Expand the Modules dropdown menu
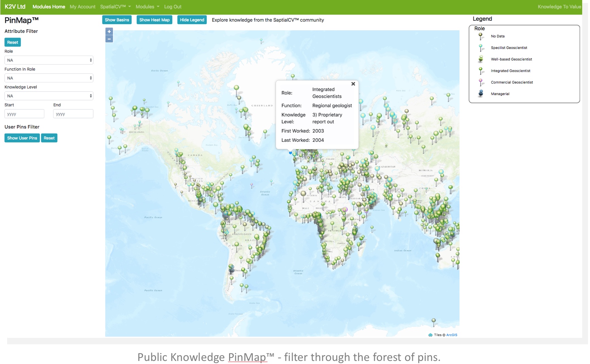This screenshot has height=364, width=590. coord(147,7)
